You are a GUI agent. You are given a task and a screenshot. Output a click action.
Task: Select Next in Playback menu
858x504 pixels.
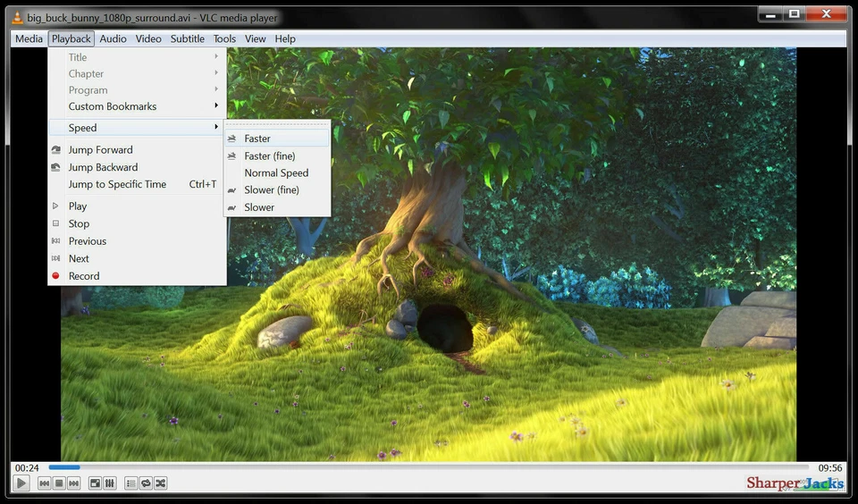click(x=138, y=259)
